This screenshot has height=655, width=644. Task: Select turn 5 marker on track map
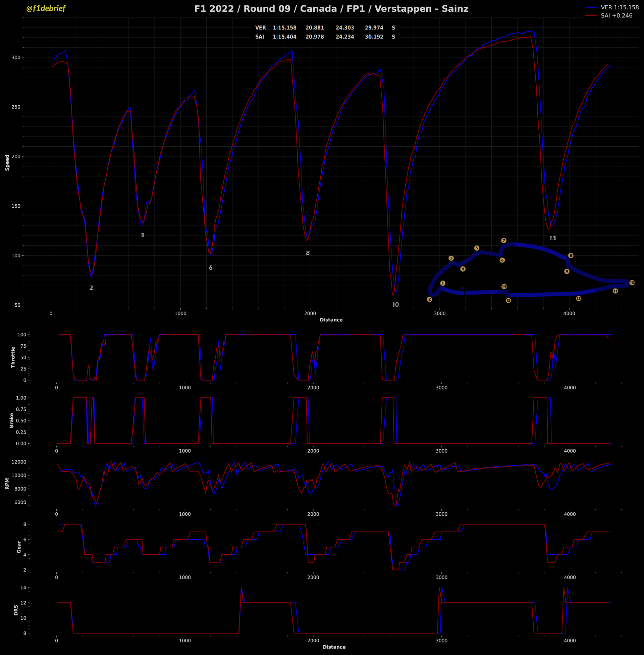click(477, 248)
